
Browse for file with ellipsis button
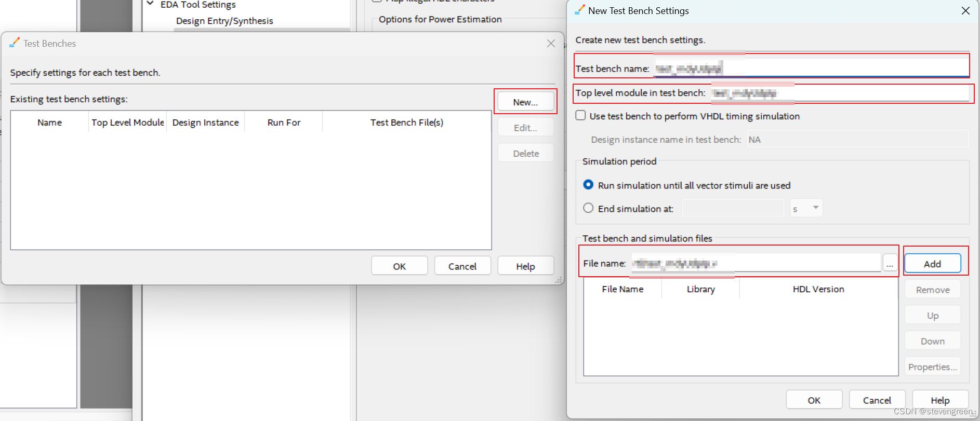[890, 264]
